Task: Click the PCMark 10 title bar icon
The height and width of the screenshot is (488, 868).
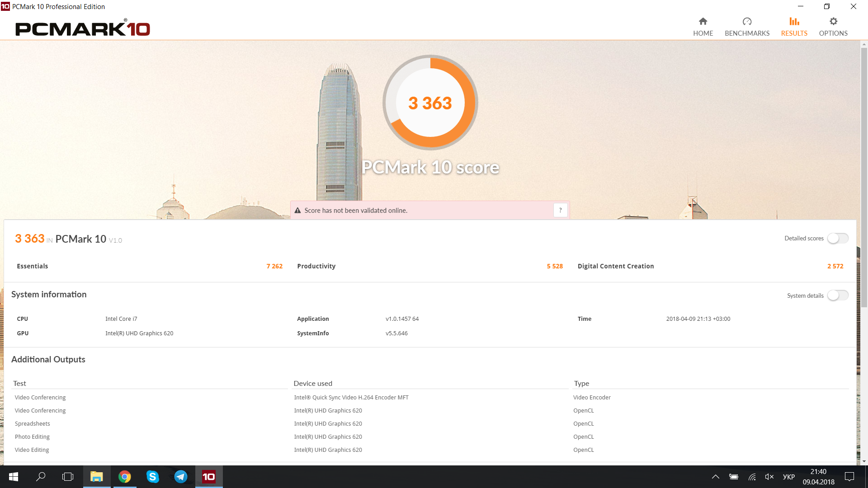Action: [5, 6]
